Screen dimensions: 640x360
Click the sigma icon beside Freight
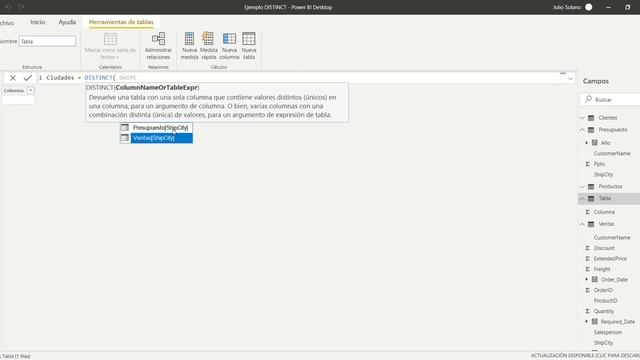pyautogui.click(x=587, y=269)
